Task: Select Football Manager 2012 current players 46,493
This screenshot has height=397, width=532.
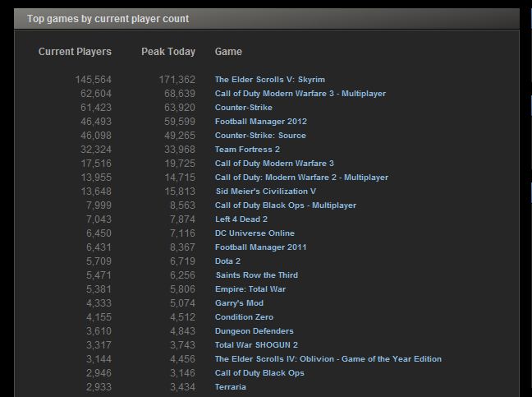Action: pos(96,122)
